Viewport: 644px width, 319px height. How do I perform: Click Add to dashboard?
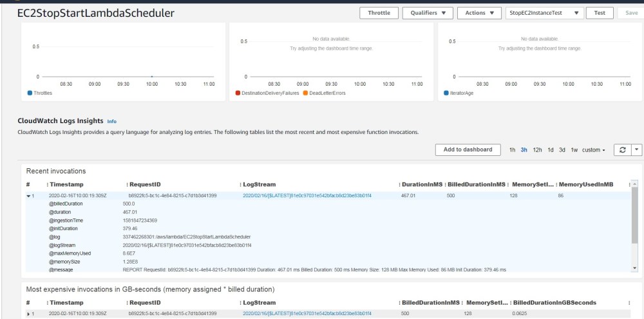(468, 150)
